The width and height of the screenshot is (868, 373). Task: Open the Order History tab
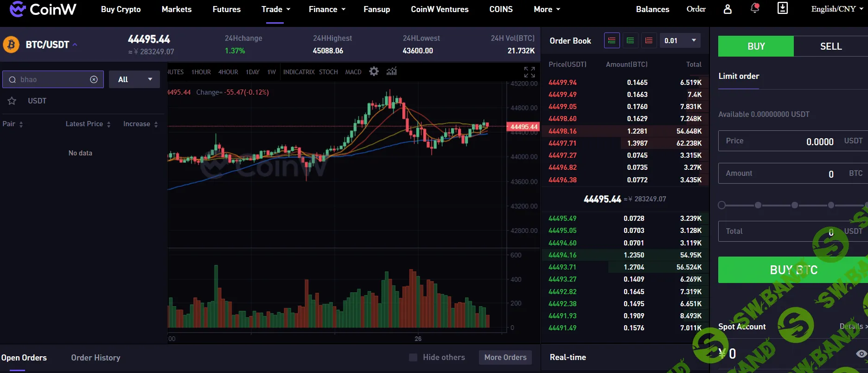[x=96, y=358]
